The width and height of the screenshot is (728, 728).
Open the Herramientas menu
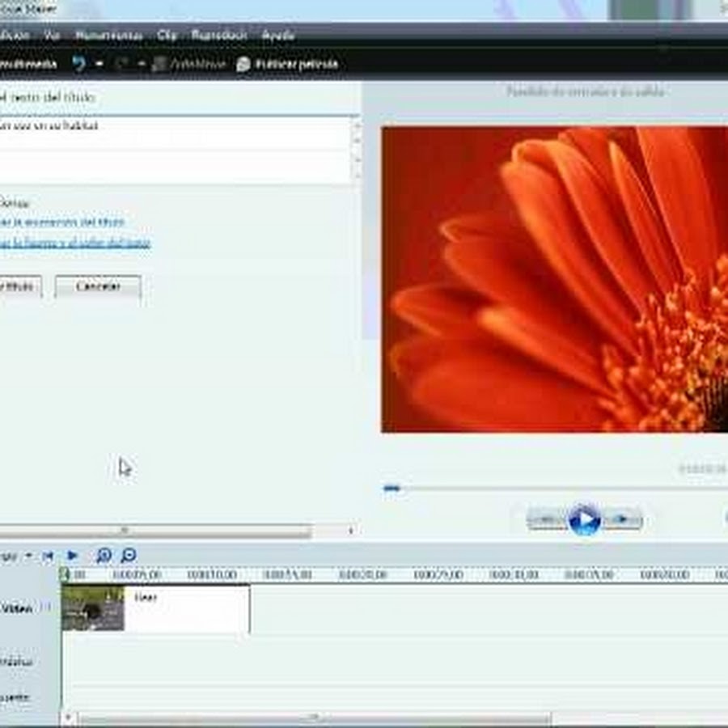pos(108,36)
